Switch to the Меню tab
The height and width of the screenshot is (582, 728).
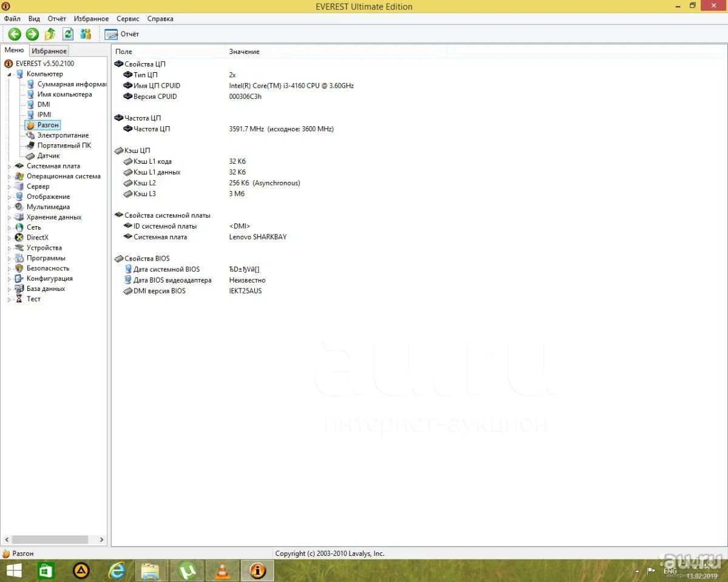click(15, 50)
